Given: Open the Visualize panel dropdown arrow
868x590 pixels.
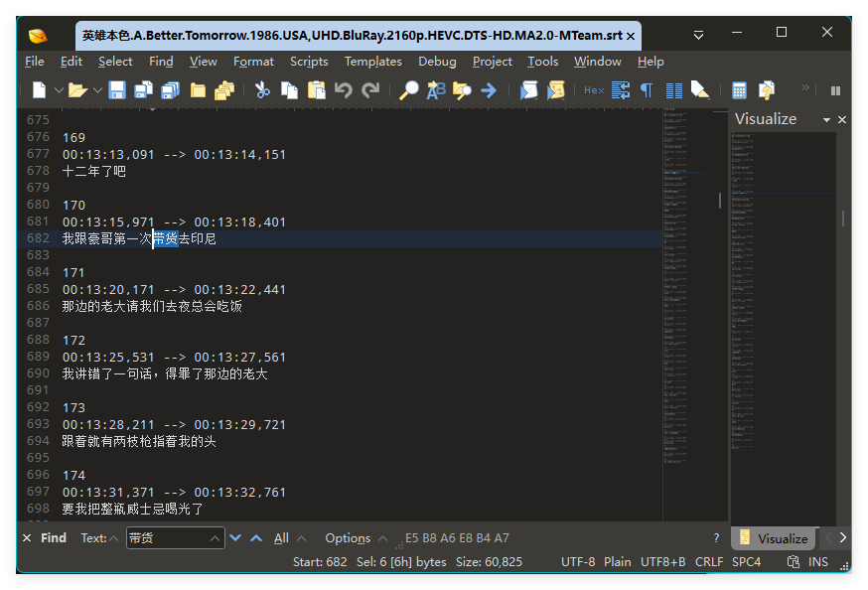Looking at the screenshot, I should (826, 120).
